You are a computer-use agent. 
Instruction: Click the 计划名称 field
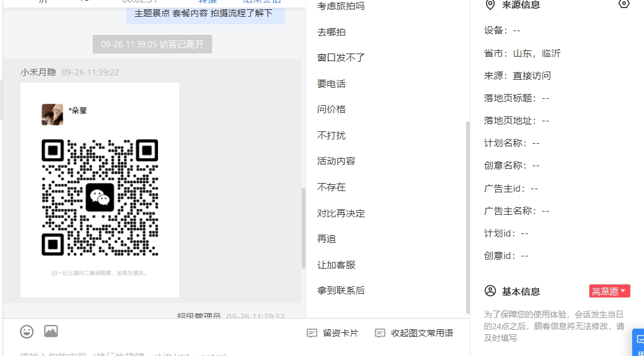511,143
